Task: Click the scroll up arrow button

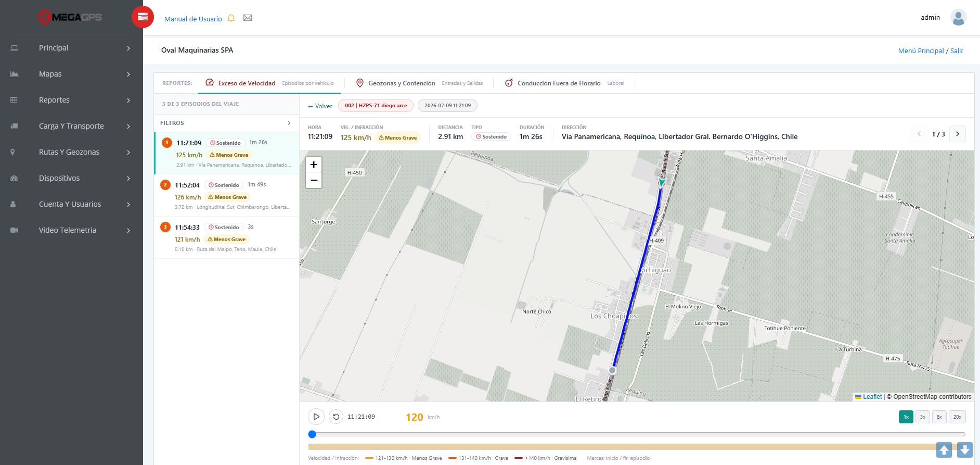Action: (944, 450)
